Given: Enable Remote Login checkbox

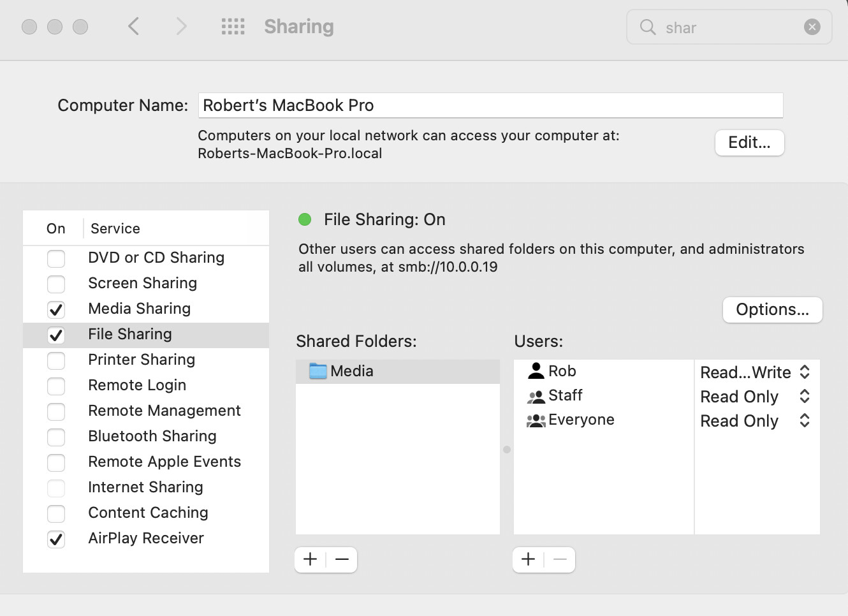Looking at the screenshot, I should (56, 386).
